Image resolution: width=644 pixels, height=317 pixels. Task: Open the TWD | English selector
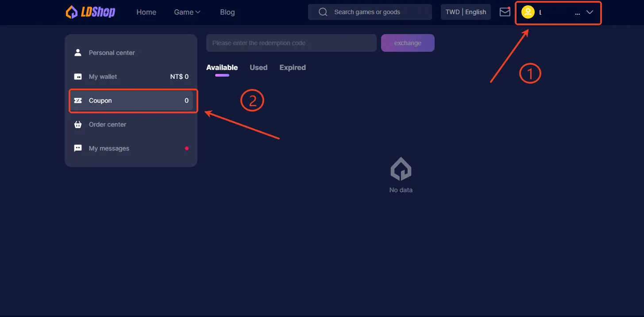point(466,12)
